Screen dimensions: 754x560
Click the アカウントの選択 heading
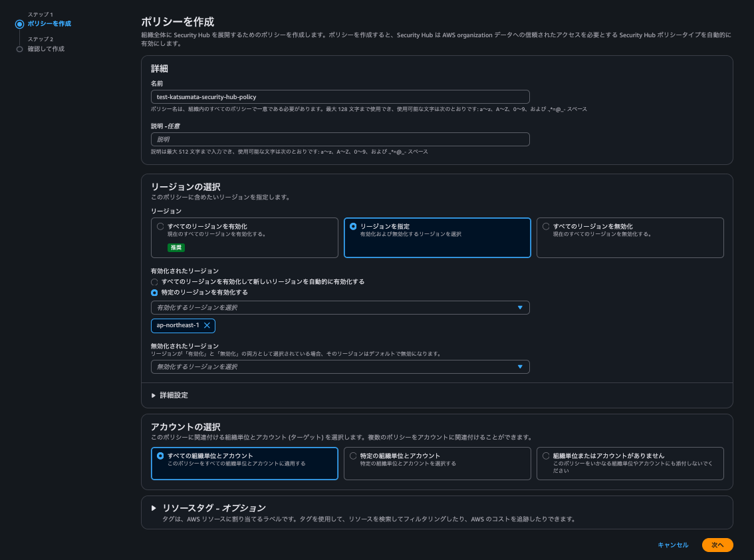tap(186, 427)
